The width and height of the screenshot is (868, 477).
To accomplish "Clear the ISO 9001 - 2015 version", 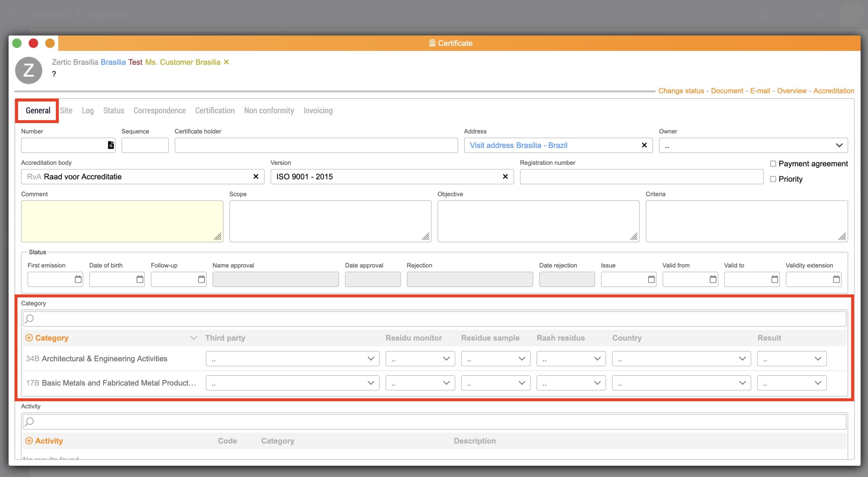I will coord(505,176).
